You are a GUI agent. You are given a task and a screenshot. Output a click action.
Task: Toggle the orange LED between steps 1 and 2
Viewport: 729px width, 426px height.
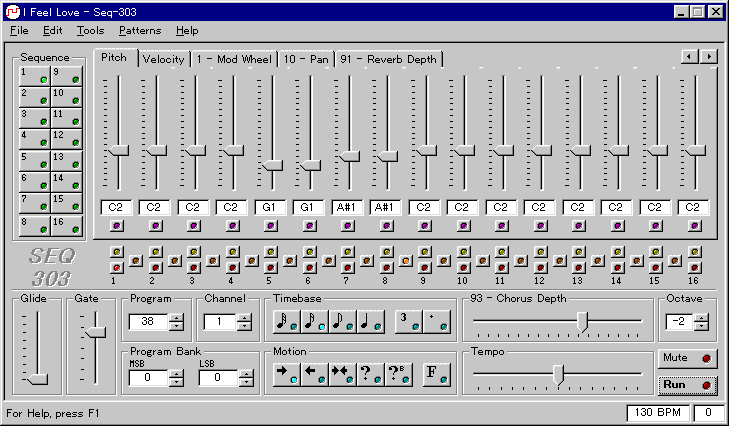coord(135,261)
